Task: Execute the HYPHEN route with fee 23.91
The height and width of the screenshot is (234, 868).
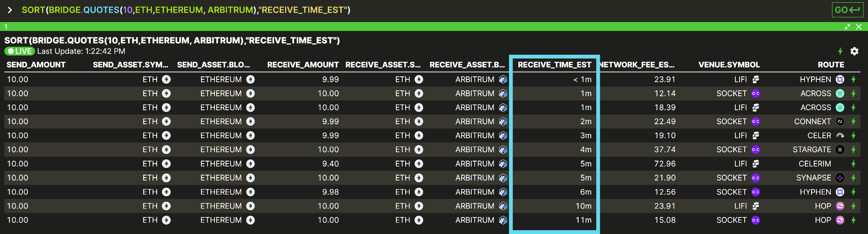Action: point(853,79)
